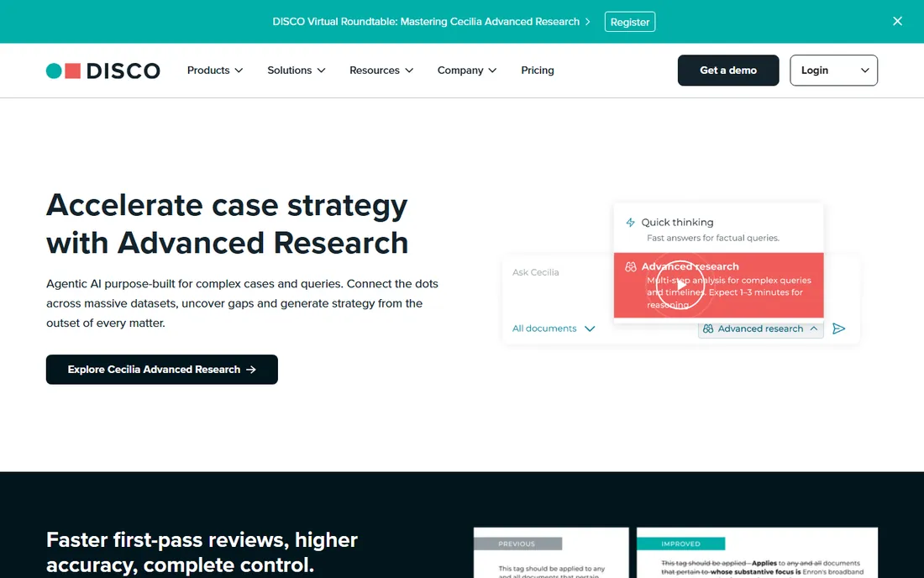The width and height of the screenshot is (924, 578).
Task: Collapse the Advanced research mode selector
Action: 760,328
